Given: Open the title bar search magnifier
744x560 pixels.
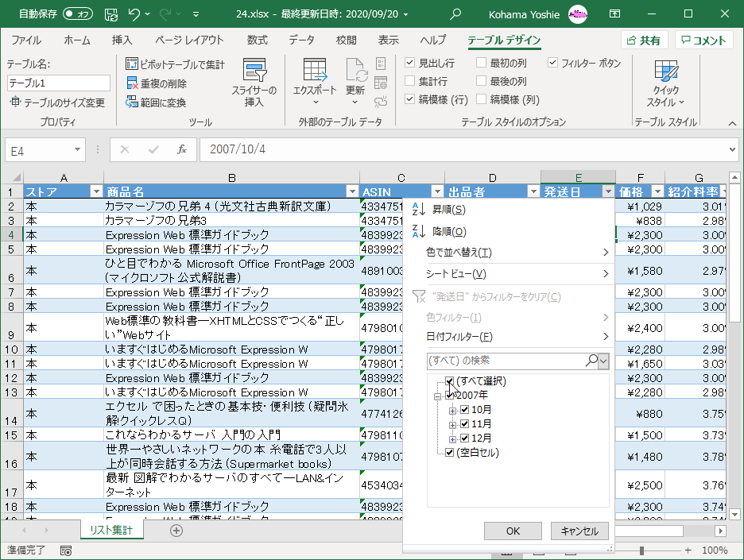Looking at the screenshot, I should pyautogui.click(x=455, y=14).
